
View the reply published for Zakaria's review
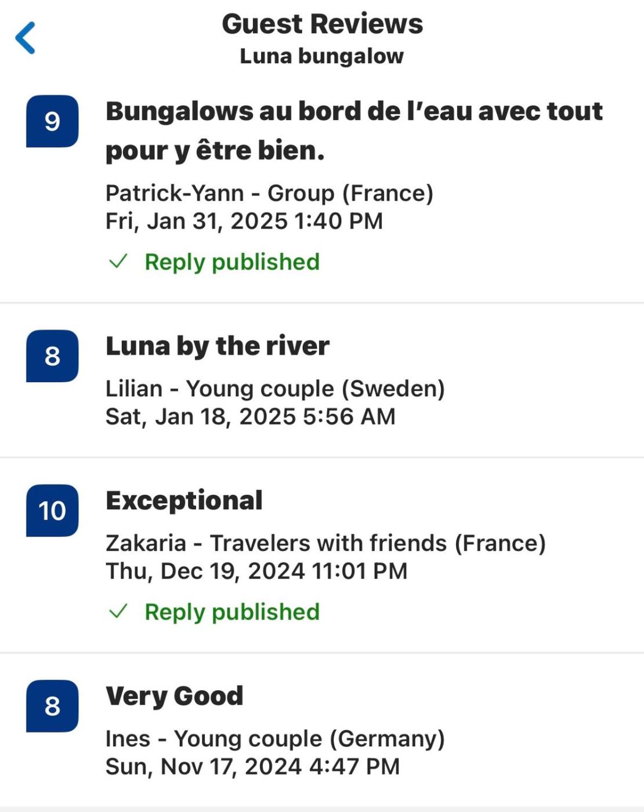[232, 612]
